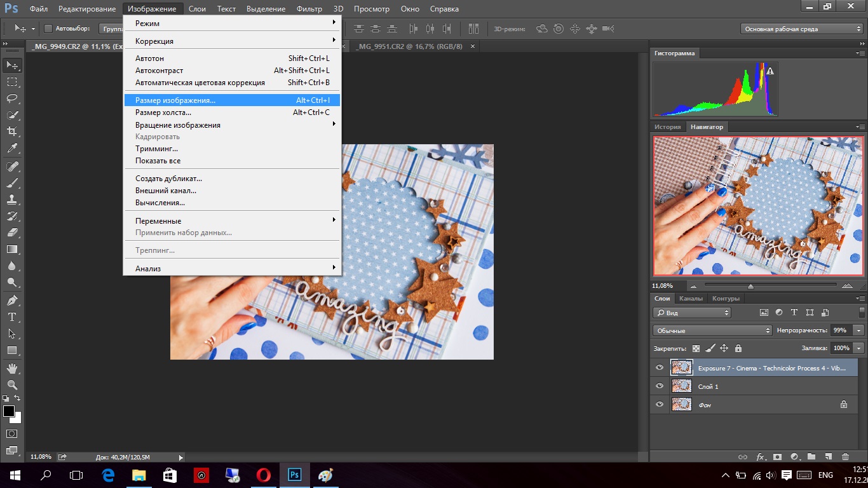The image size is (868, 488).
Task: Select the Move tool in the toolbox
Action: click(12, 65)
